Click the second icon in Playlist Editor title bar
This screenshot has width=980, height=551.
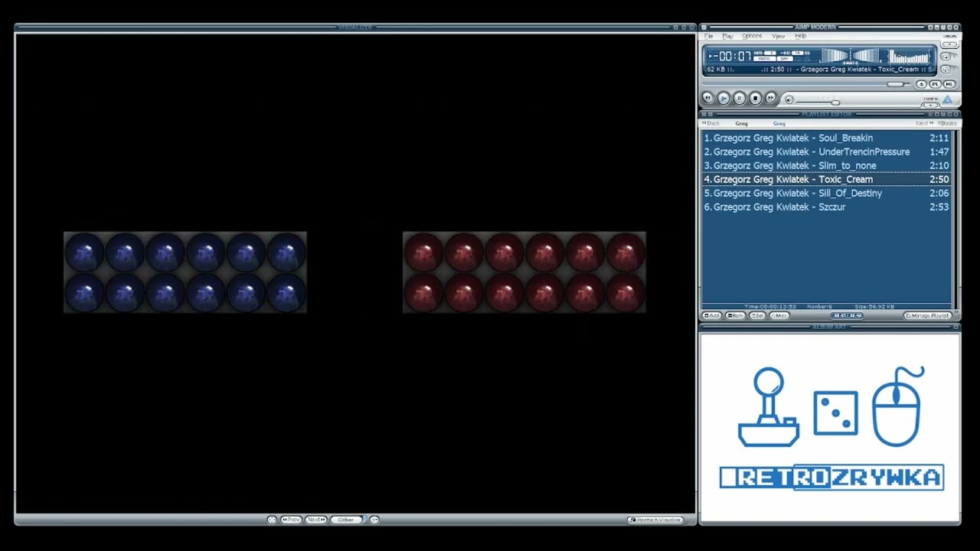[x=710, y=114]
